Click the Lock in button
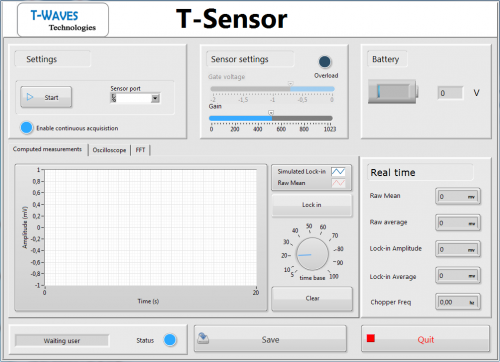Screen dimensions: 500x362 [x=312, y=205]
